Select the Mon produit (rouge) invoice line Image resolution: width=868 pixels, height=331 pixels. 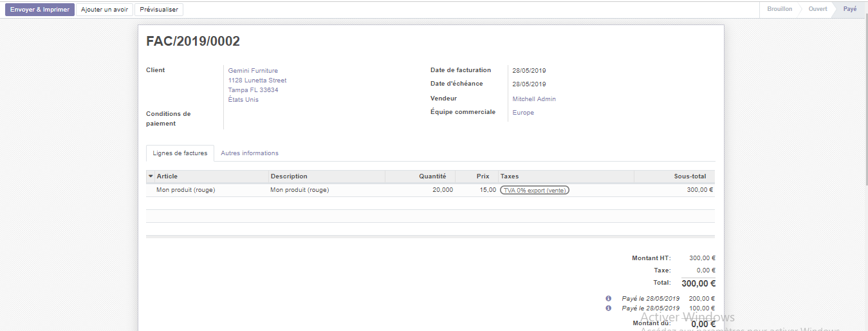(186, 190)
